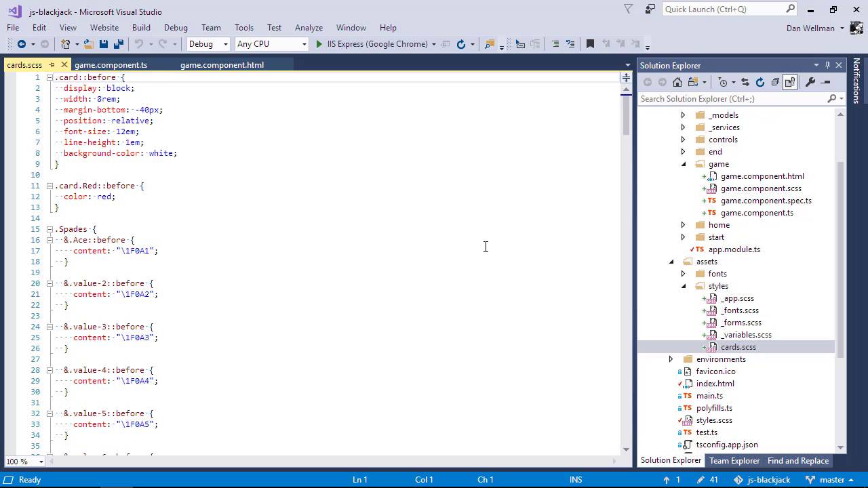Click the Dan Wellman account name
The height and width of the screenshot is (488, 868).
click(x=811, y=28)
